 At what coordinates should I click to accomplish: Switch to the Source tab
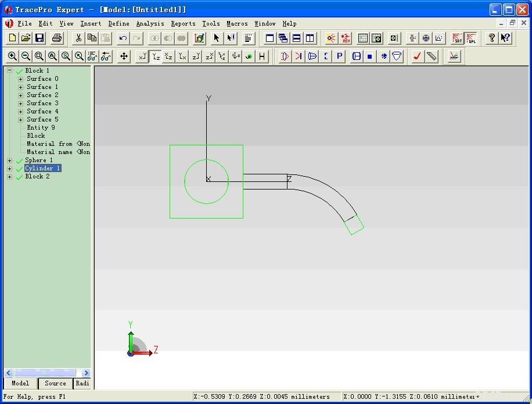[55, 383]
